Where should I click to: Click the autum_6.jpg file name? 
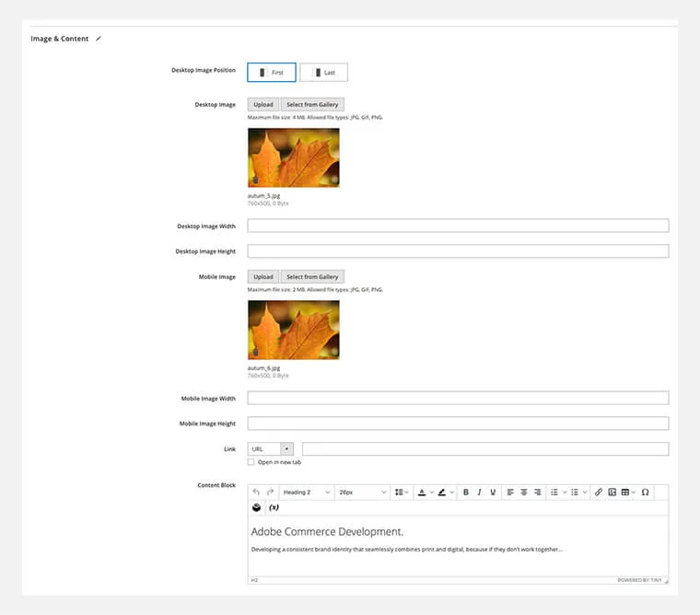[263, 368]
